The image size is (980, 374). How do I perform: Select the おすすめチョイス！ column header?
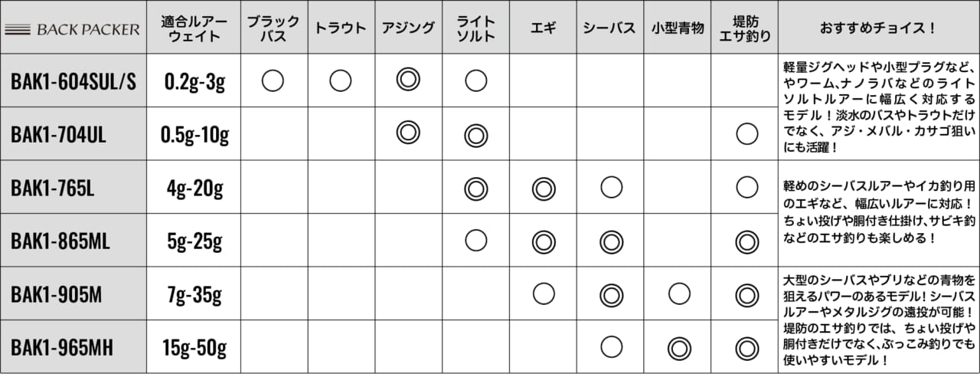878,28
